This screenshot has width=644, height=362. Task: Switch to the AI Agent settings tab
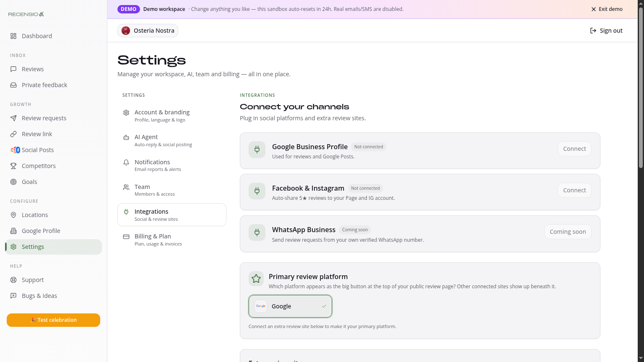click(172, 140)
